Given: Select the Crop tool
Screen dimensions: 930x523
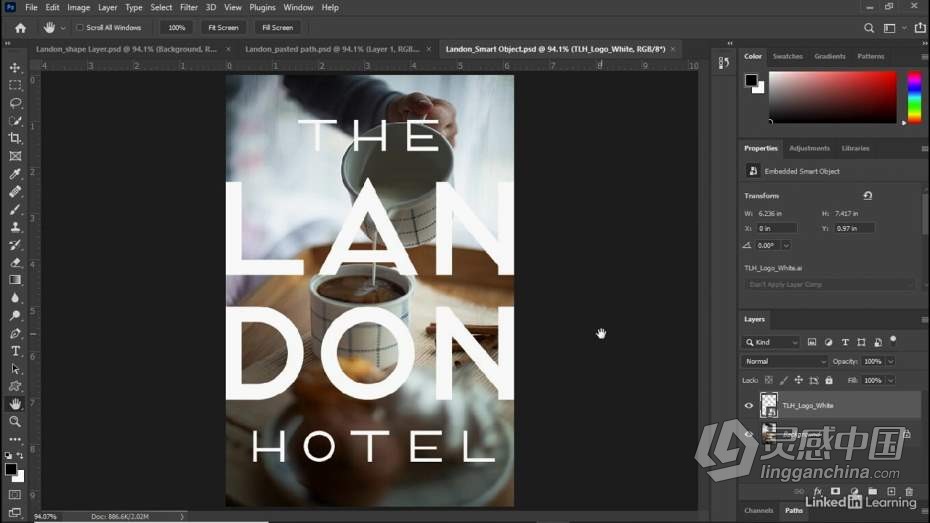Looking at the screenshot, I should (15, 138).
